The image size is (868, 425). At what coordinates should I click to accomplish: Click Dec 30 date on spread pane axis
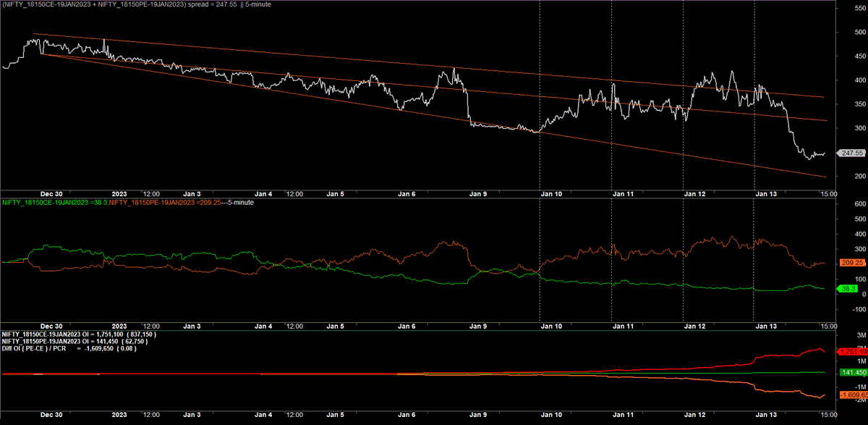[x=52, y=194]
